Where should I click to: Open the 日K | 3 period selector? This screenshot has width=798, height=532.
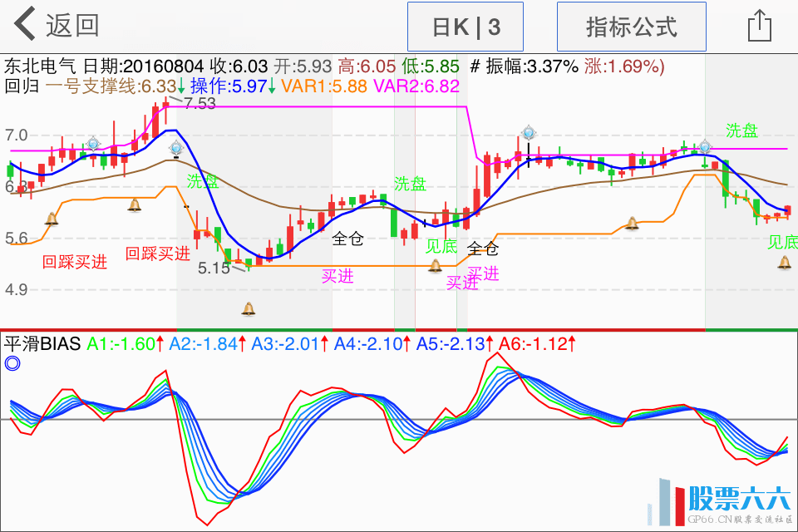(x=465, y=27)
